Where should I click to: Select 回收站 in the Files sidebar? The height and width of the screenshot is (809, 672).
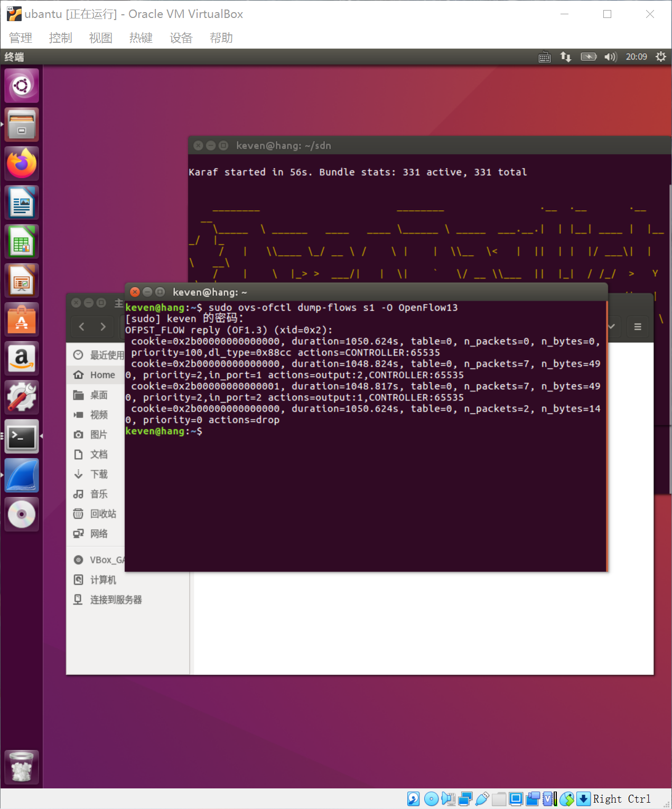pyautogui.click(x=96, y=514)
